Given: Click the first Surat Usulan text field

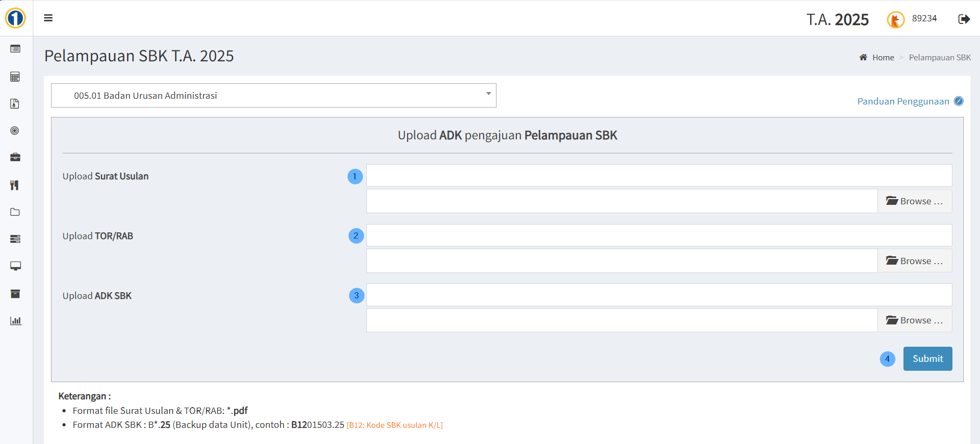Looking at the screenshot, I should coord(659,176).
